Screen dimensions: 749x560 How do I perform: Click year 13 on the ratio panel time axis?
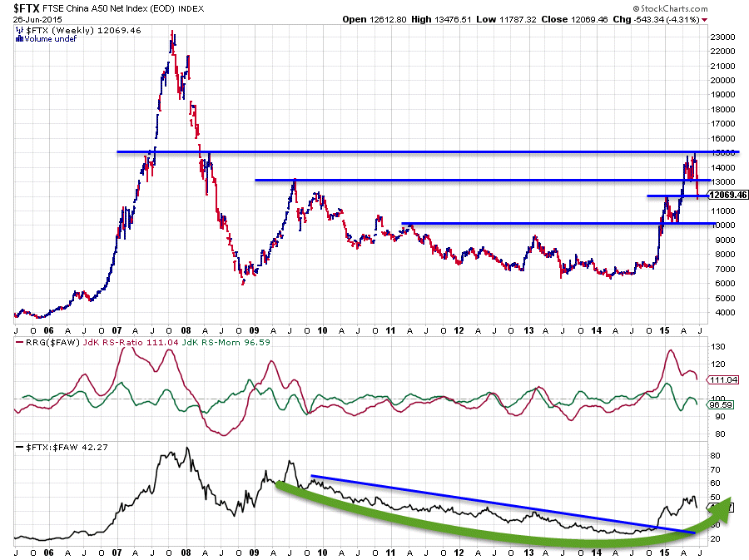pos(528,553)
